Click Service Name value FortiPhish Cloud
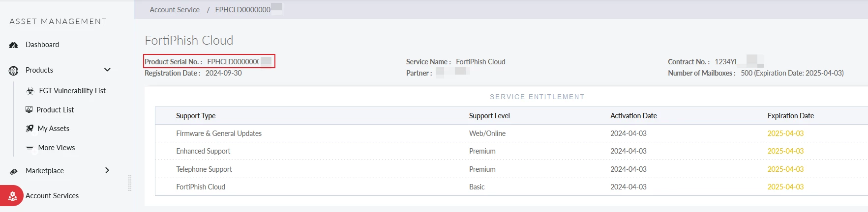This screenshot has width=868, height=212. click(x=480, y=62)
